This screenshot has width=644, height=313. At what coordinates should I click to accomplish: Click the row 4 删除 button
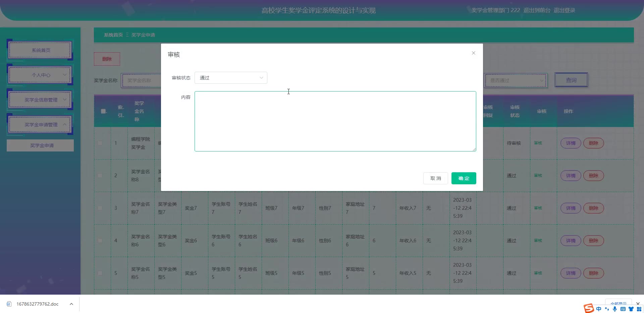click(x=593, y=241)
